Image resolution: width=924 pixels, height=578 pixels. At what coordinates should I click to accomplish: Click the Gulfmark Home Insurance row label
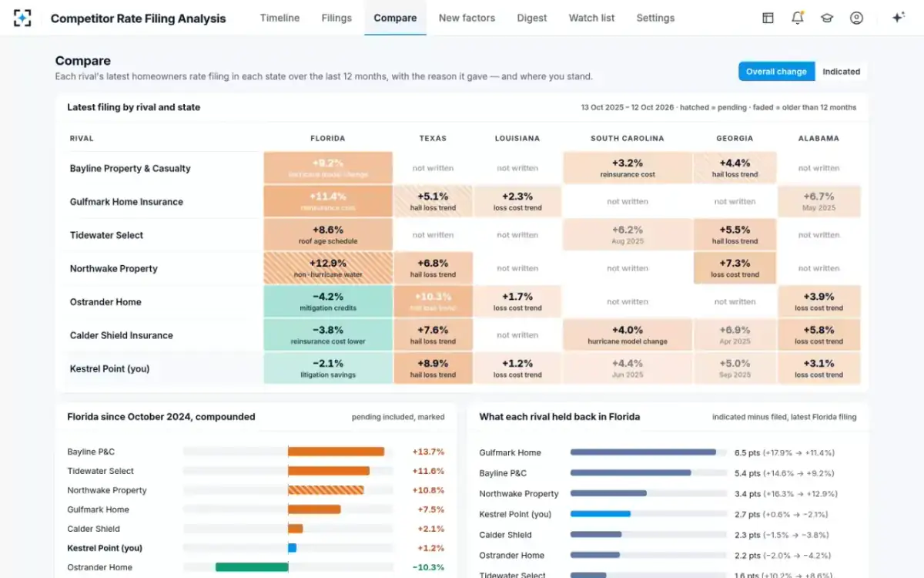[126, 202]
